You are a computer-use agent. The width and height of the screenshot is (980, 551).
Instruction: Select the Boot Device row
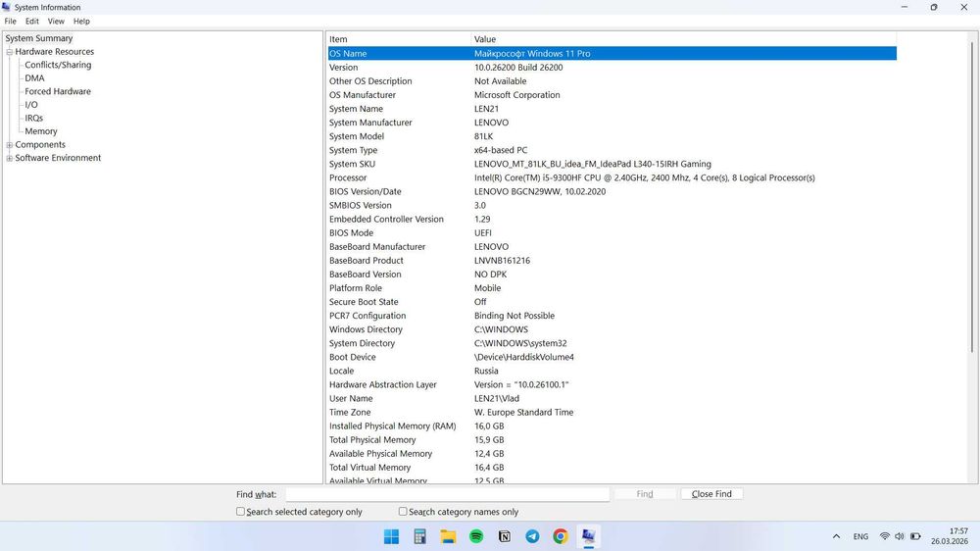tap(612, 357)
